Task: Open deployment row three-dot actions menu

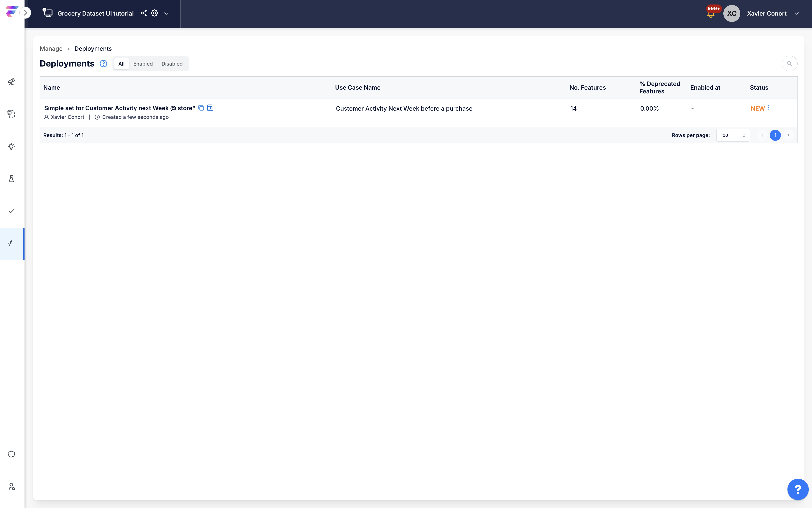Action: [769, 108]
